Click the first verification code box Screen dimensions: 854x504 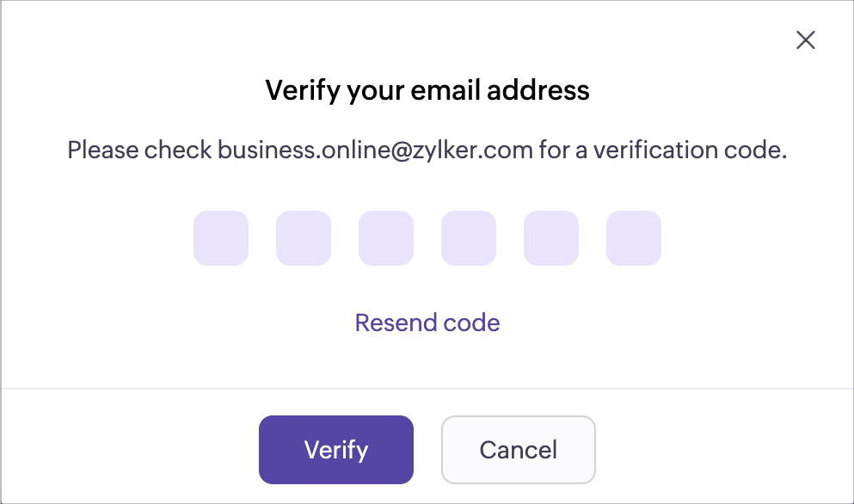tap(221, 238)
